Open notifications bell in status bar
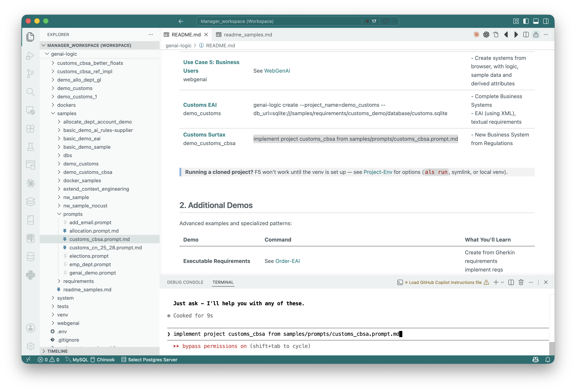This screenshot has height=392, width=576. coord(548,360)
